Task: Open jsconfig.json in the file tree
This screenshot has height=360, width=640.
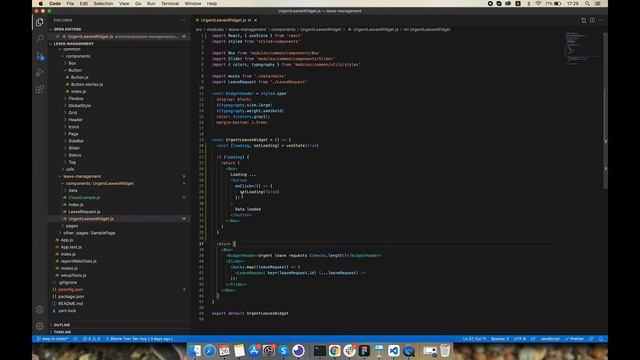Action: pyautogui.click(x=70, y=290)
